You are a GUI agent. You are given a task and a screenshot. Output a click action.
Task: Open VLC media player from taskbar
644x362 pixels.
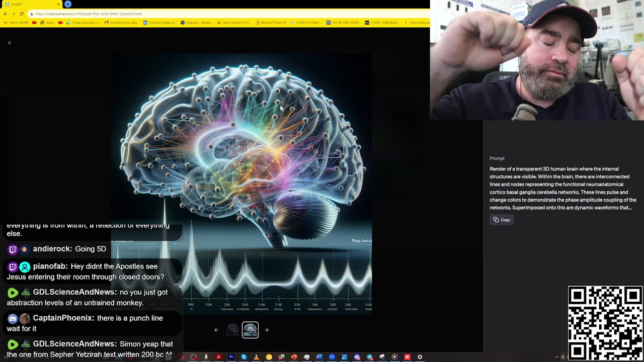(256, 357)
